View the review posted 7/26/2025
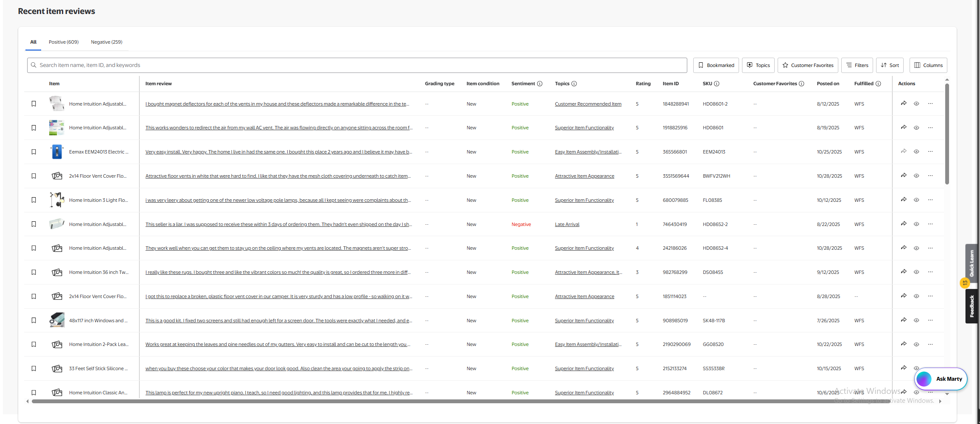The height and width of the screenshot is (424, 980). (x=916, y=320)
